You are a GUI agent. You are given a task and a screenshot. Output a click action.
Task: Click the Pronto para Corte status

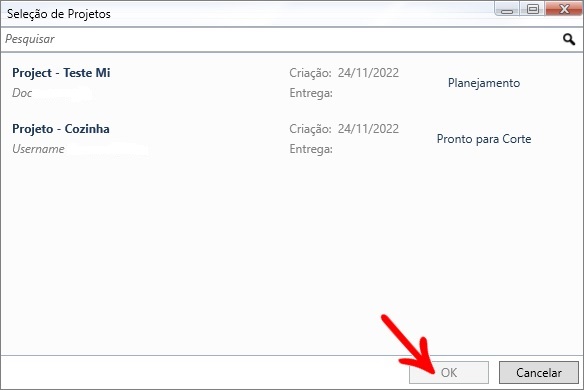point(484,139)
